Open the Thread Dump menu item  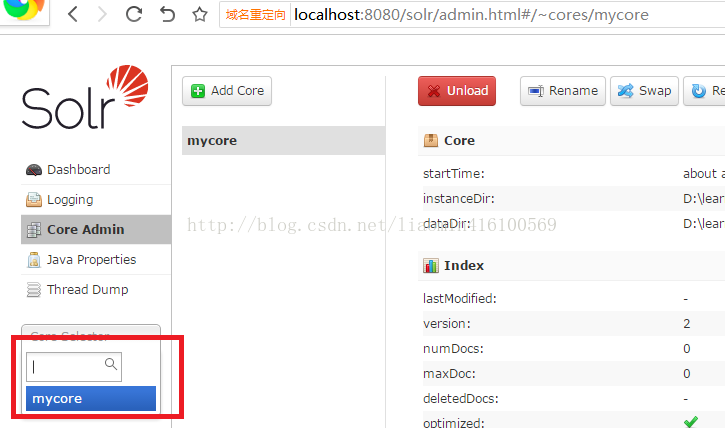pos(96,290)
